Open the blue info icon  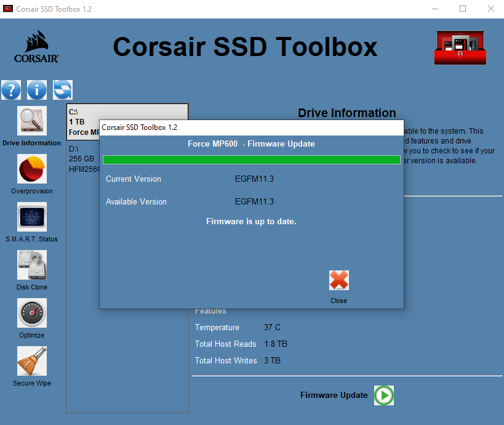coord(37,90)
